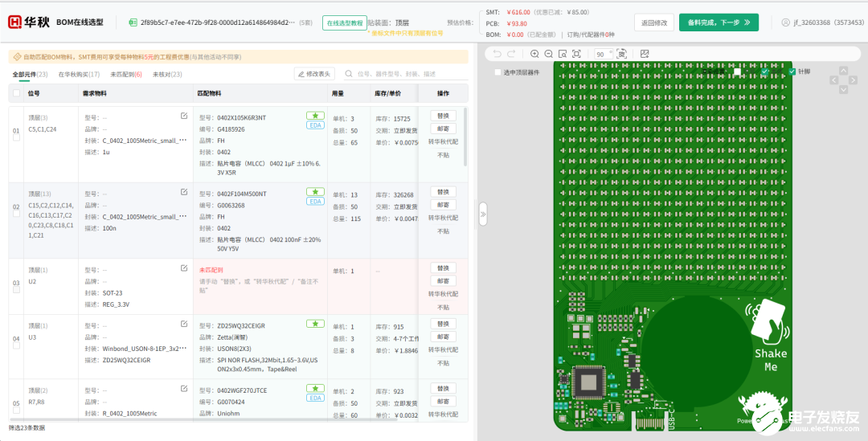Click the table horizontal scrollbar
This screenshot has height=441, width=868.
point(203,419)
